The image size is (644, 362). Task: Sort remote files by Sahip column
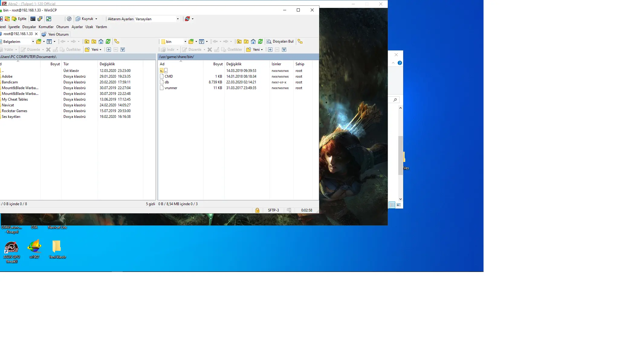[303, 64]
